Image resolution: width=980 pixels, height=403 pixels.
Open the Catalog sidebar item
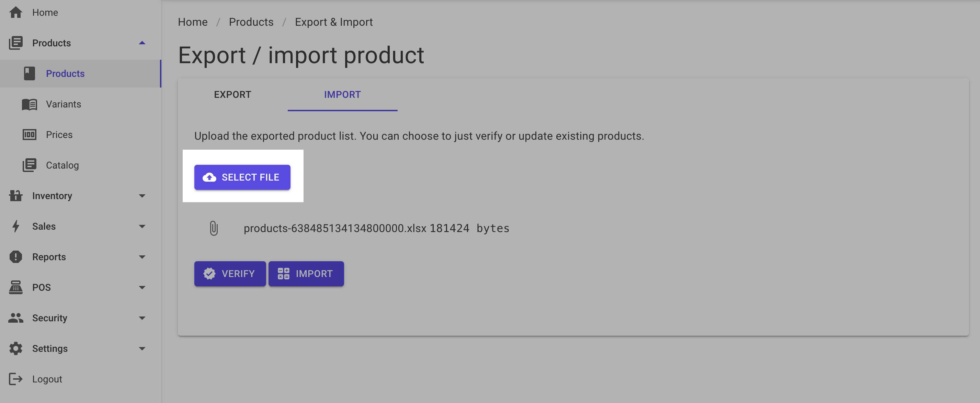(x=81, y=165)
